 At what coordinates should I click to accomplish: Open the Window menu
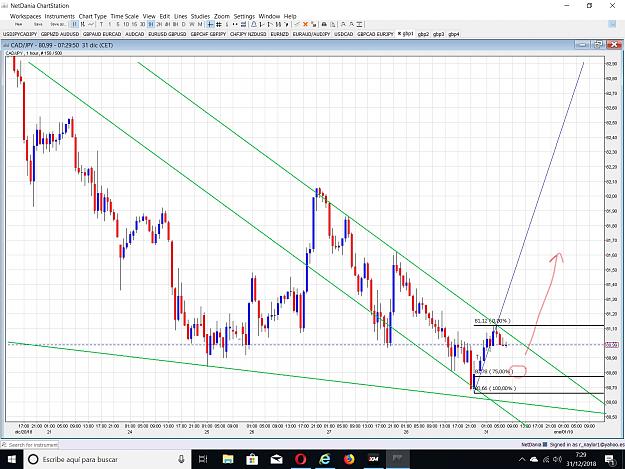[269, 16]
